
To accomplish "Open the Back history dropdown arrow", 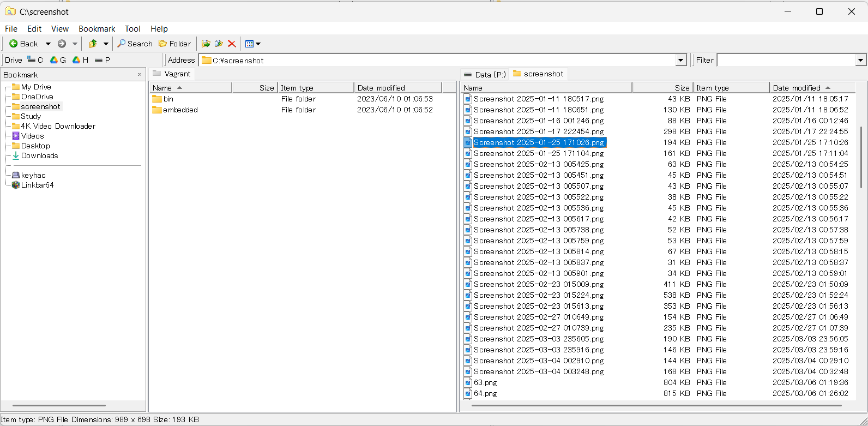I will point(48,44).
